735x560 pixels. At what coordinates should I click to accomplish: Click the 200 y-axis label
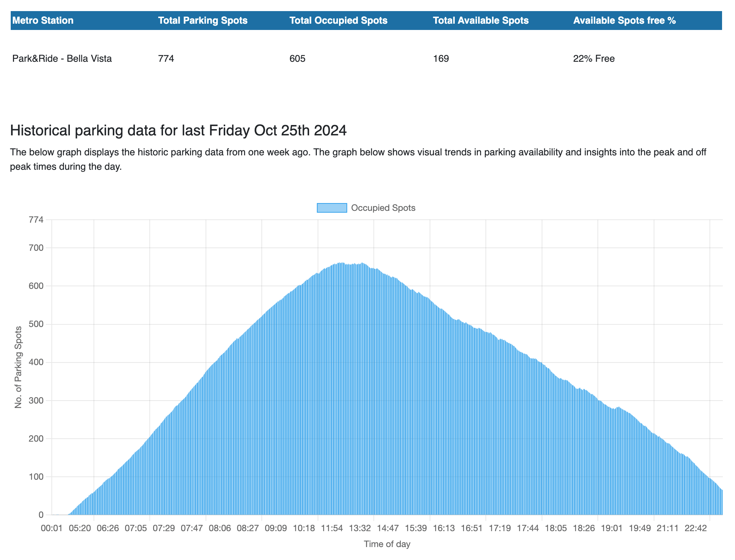click(36, 439)
